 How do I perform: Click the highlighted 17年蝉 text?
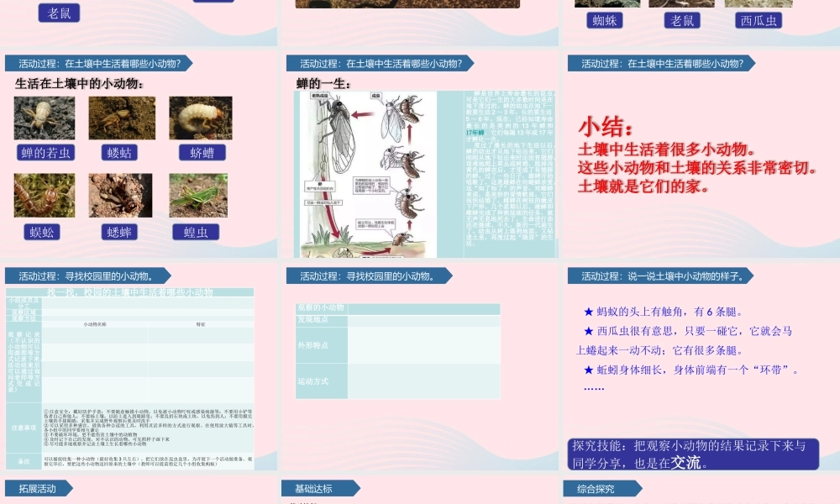tap(475, 132)
